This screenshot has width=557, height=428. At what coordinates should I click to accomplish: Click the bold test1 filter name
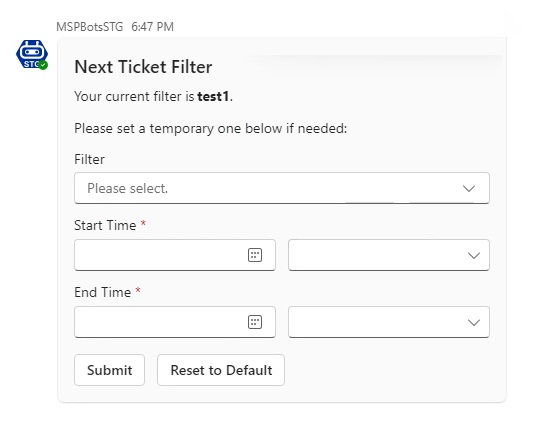point(213,96)
